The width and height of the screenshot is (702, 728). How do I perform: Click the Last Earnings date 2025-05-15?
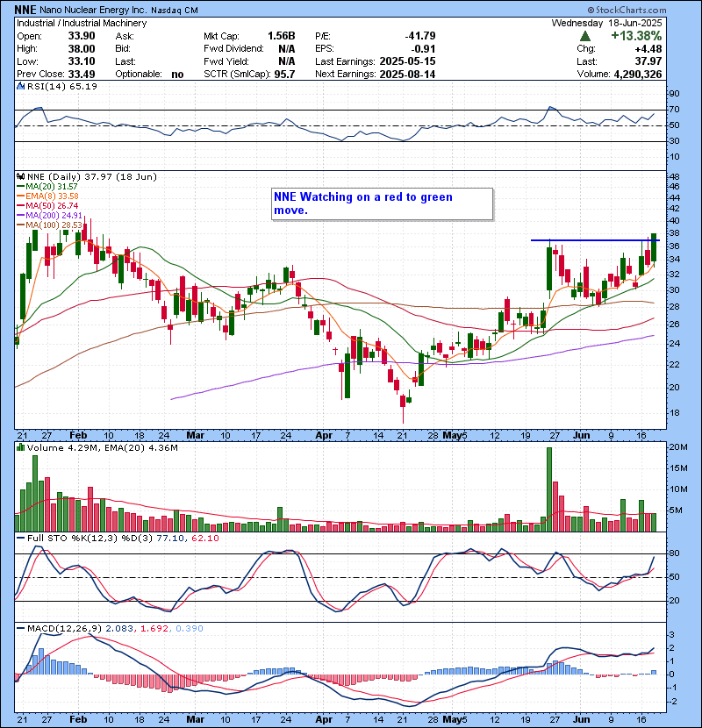[407, 61]
